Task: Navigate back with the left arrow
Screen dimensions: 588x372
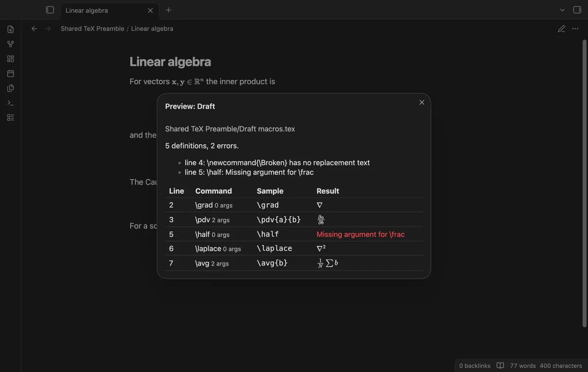Action: pyautogui.click(x=34, y=28)
